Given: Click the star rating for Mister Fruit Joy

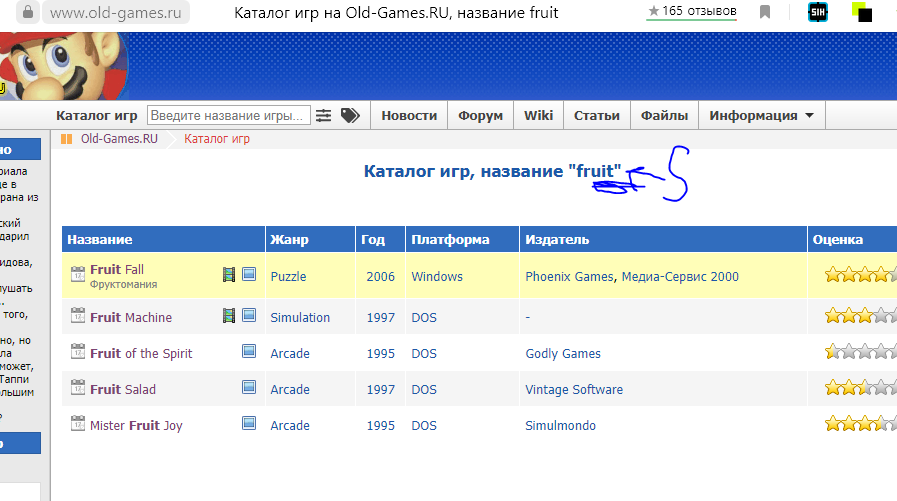Looking at the screenshot, I should click(860, 424).
